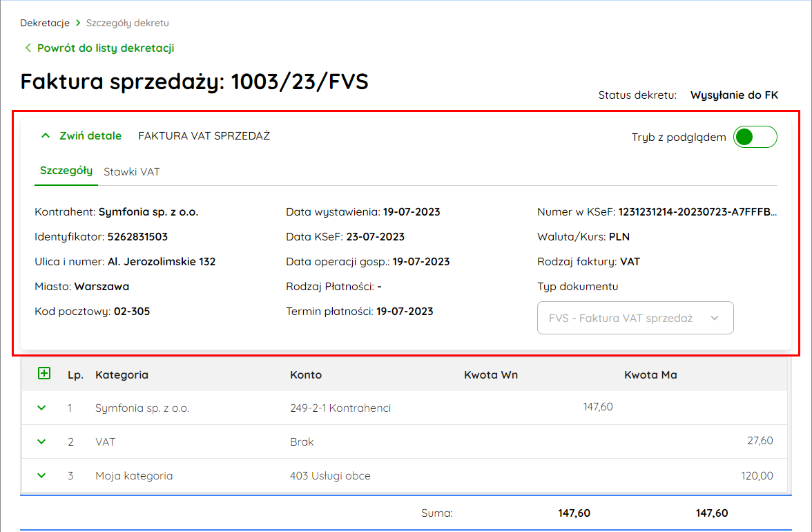The height and width of the screenshot is (532, 812).
Task: Click the 27,60 amount in VAT row
Action: [x=760, y=441]
